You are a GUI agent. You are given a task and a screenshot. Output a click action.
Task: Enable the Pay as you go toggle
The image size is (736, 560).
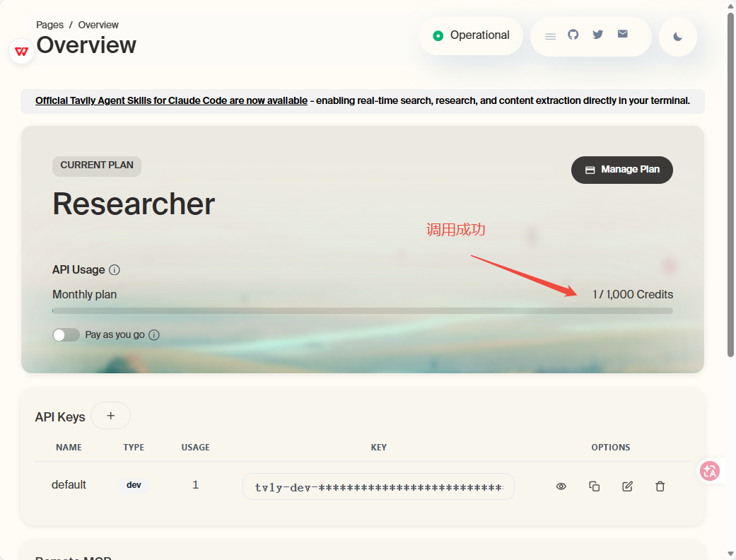point(66,334)
